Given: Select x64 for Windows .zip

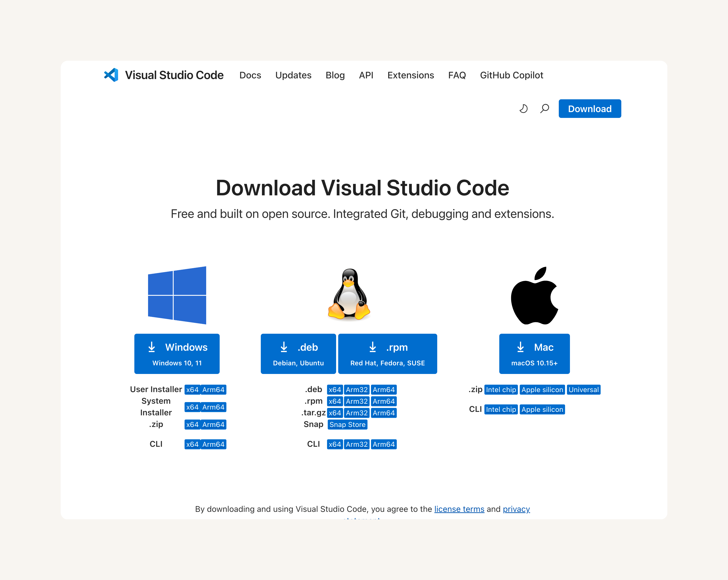Looking at the screenshot, I should (192, 425).
